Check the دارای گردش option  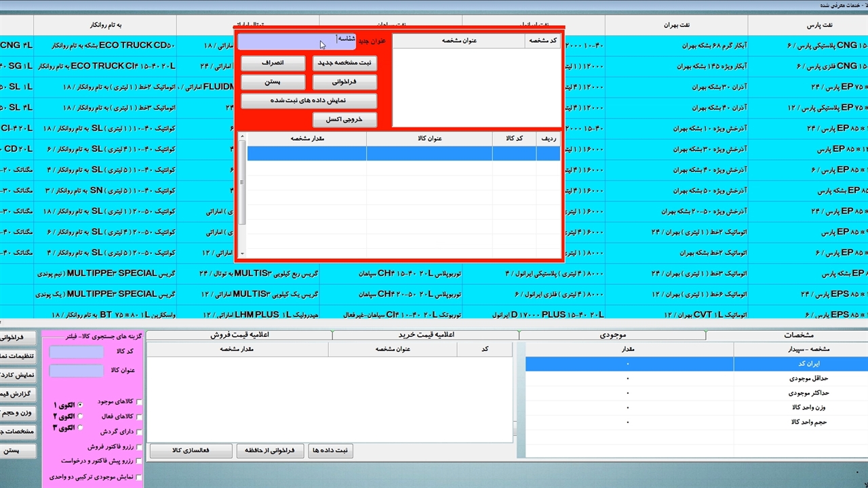coord(140,432)
